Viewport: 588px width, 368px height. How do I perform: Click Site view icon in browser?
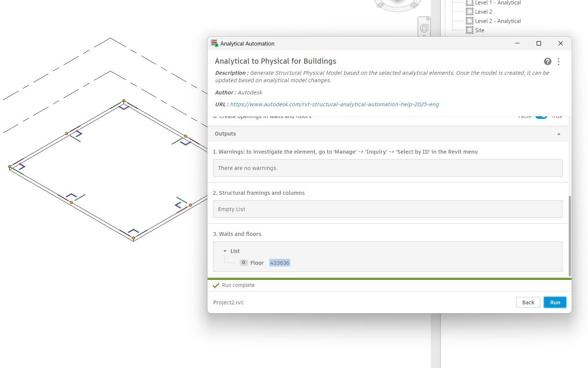tap(470, 30)
